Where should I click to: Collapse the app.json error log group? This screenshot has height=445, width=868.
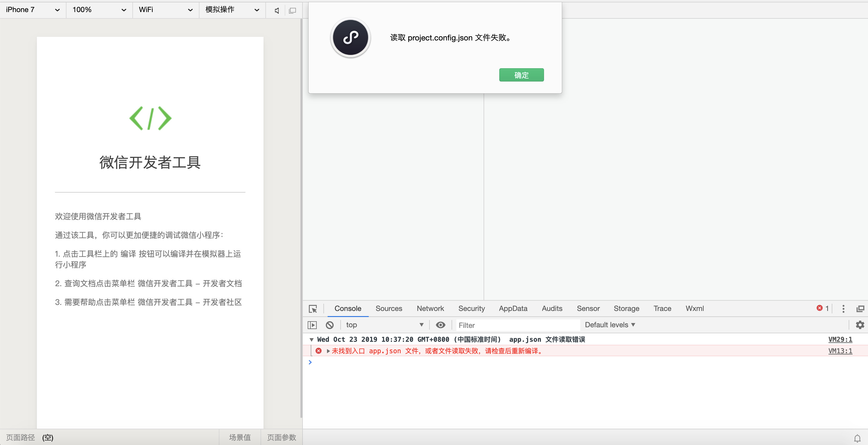click(311, 340)
